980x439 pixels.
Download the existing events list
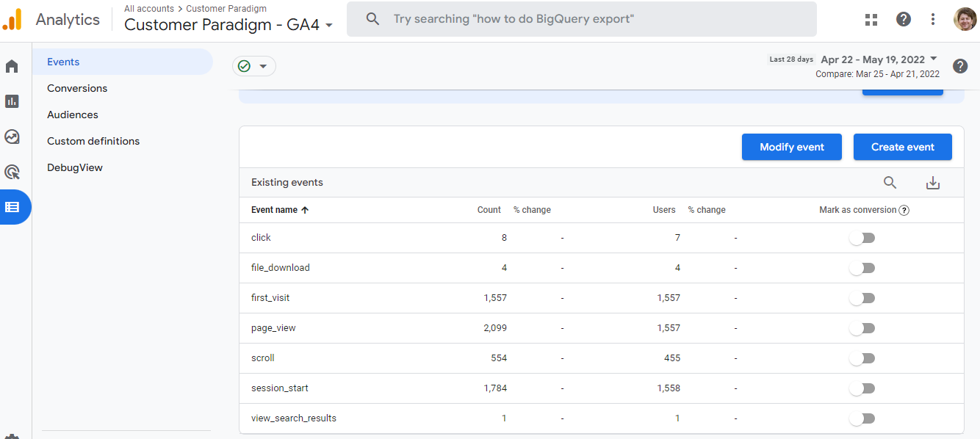pos(933,183)
